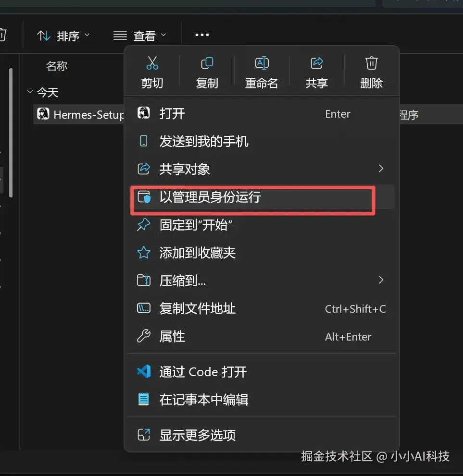This screenshot has height=476, width=463.
Task: Click the phone icon in the menu
Action: pos(144,141)
